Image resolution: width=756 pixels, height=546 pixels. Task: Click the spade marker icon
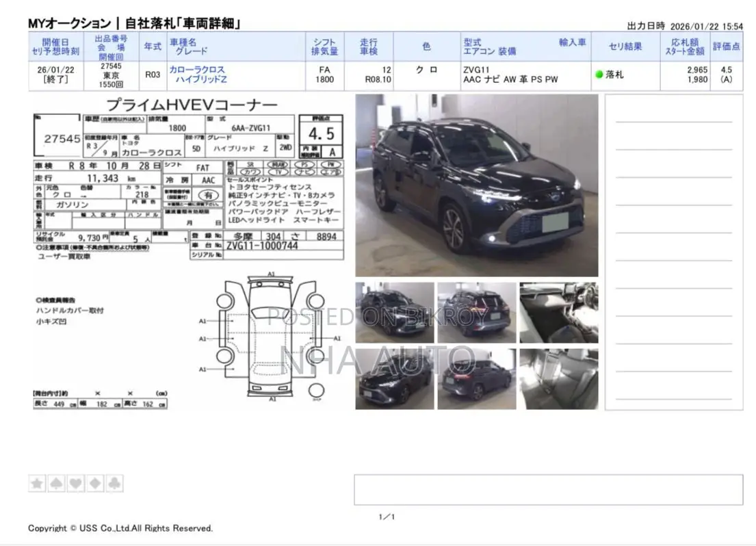(x=56, y=483)
